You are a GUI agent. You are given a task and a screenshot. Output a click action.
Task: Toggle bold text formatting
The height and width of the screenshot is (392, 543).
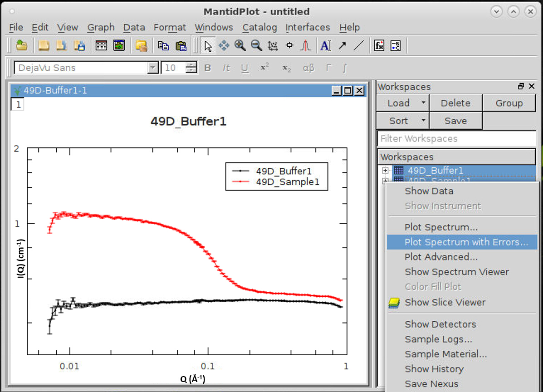point(208,68)
